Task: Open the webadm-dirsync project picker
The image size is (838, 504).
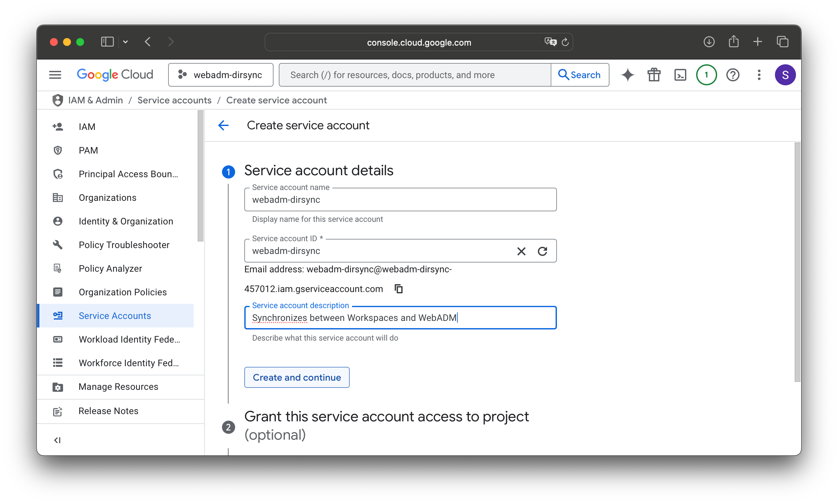Action: point(221,75)
